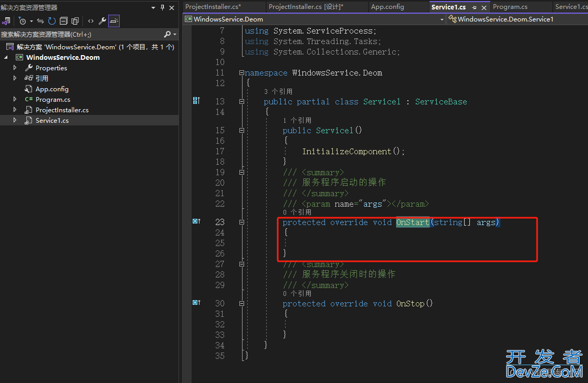Open '0 个引用' CodeLens above OnStart
The height and width of the screenshot is (383, 588).
[x=297, y=212]
